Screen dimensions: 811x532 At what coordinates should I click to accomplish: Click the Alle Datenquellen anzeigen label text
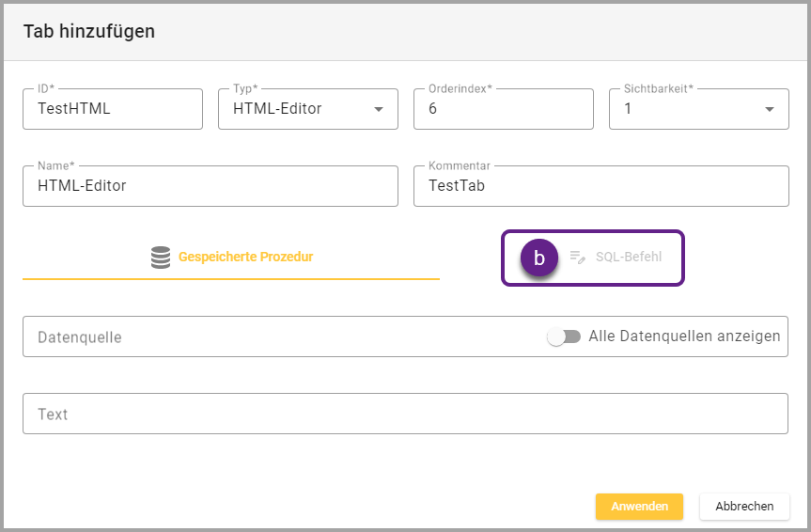pyautogui.click(x=684, y=336)
